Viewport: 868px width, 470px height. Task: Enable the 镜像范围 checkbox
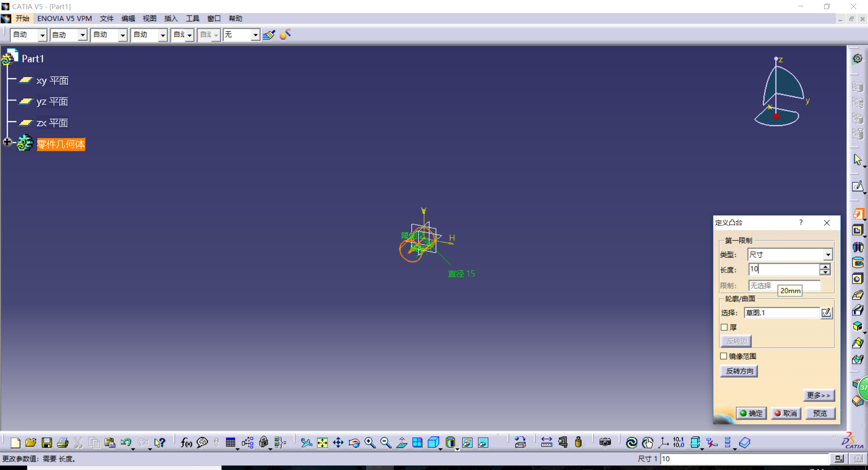[x=724, y=356]
